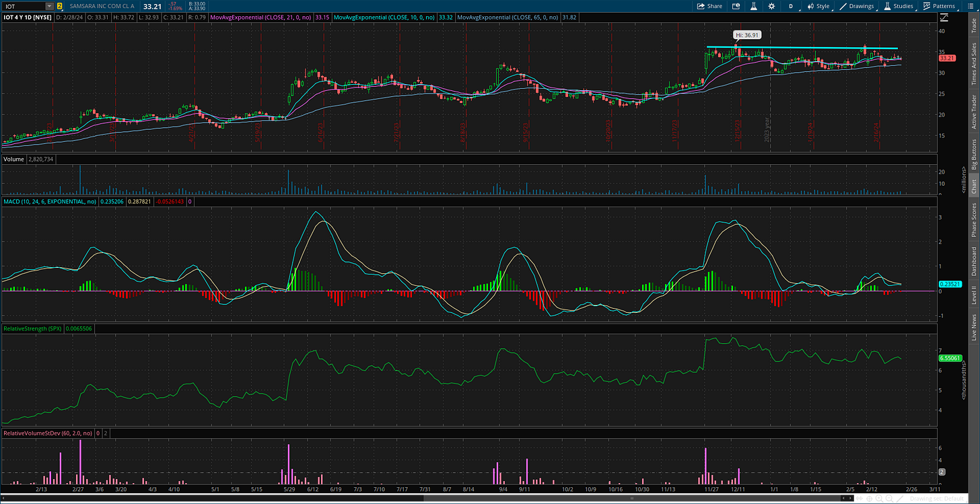980x504 pixels.
Task: Open chart settings gear icon
Action: coord(772,6)
